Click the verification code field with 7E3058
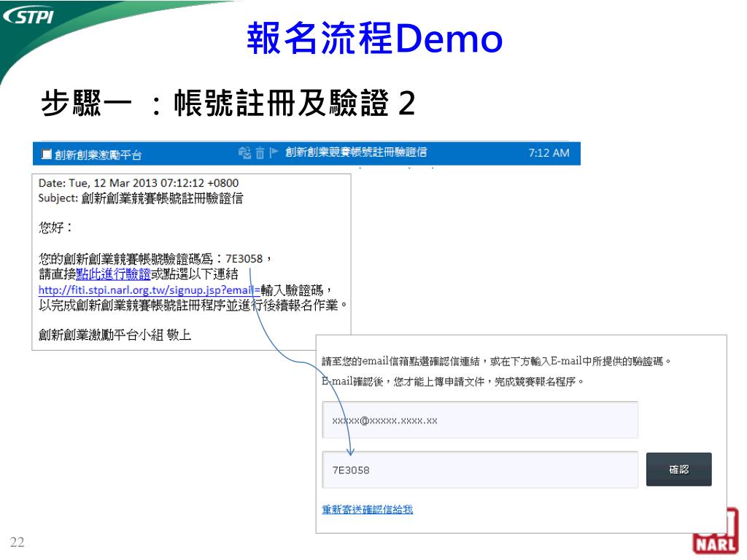Image resolution: width=747 pixels, height=560 pixels. (480, 470)
